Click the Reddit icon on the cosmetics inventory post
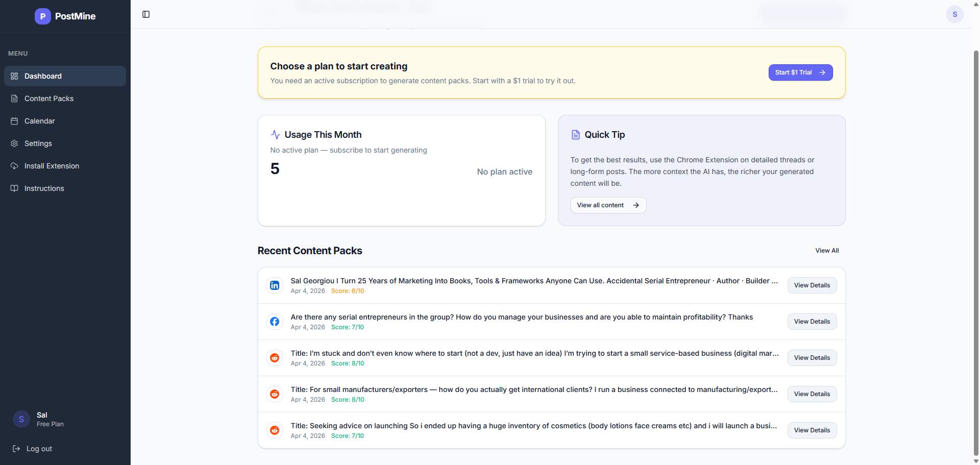This screenshot has width=980, height=465. click(275, 430)
